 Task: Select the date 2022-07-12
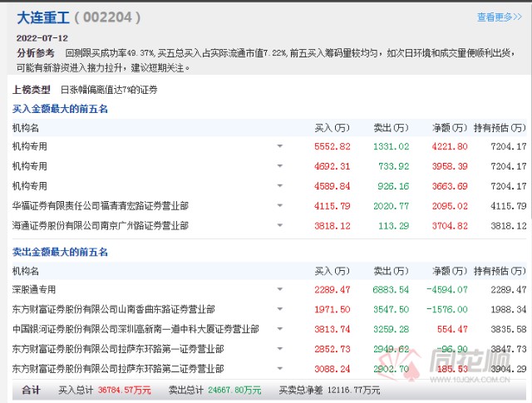[42, 38]
